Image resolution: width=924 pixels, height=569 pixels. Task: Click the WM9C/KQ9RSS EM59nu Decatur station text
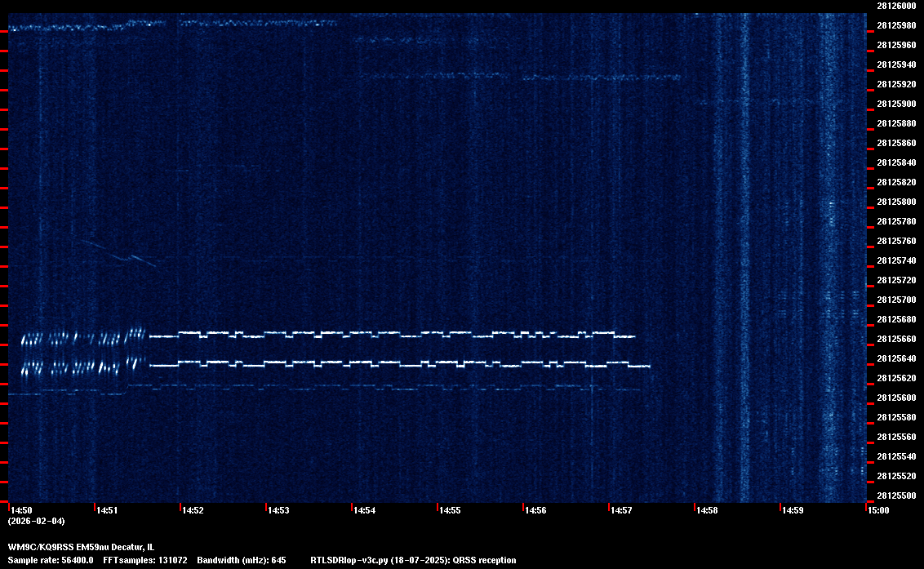tap(81, 547)
